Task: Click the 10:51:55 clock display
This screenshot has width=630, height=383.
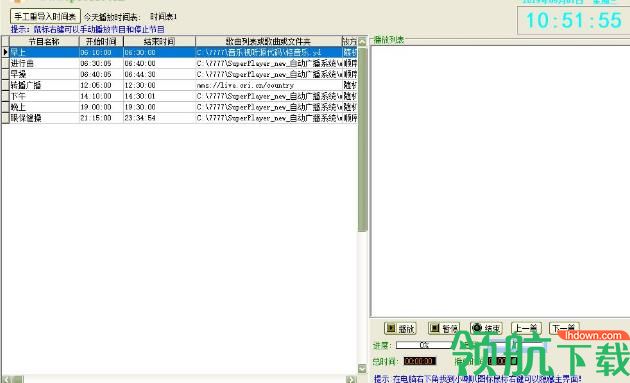Action: click(x=574, y=20)
